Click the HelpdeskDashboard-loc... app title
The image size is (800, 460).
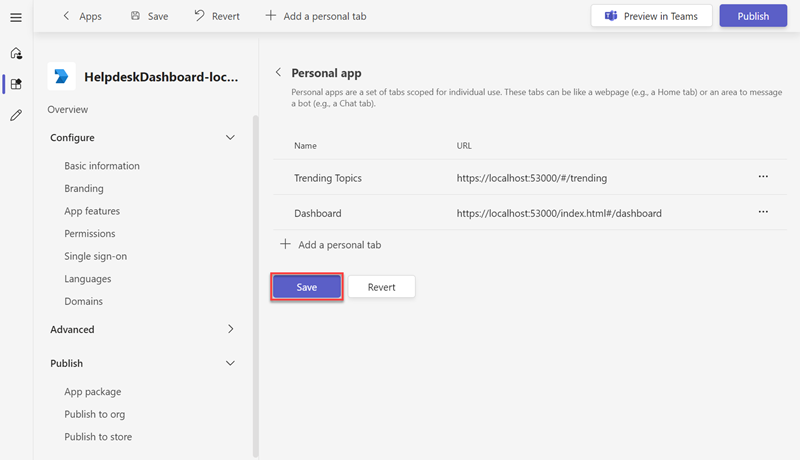point(161,76)
